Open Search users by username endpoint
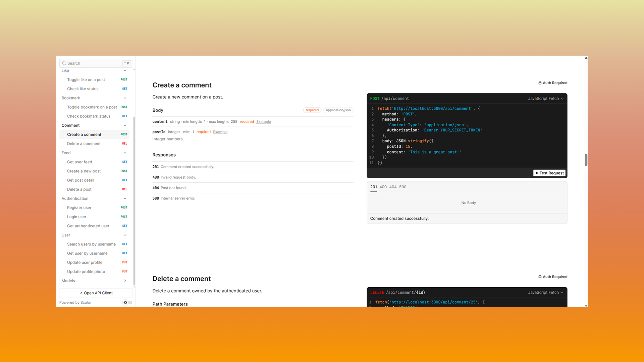Viewport: 644px width, 362px height. [95, 244]
